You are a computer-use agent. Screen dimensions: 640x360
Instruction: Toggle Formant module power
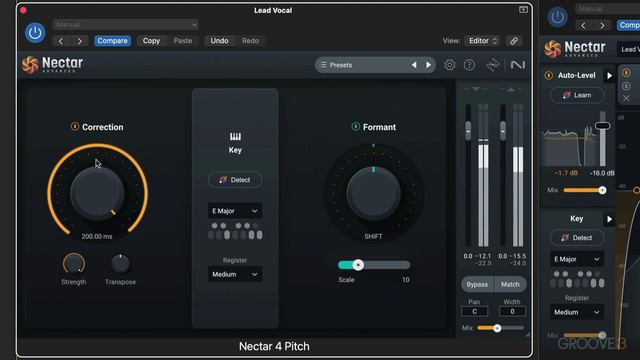(x=356, y=127)
